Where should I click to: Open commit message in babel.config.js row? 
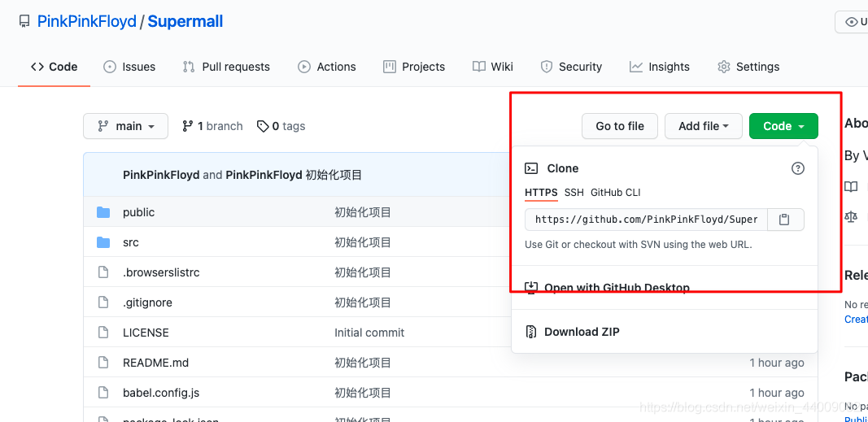363,394
